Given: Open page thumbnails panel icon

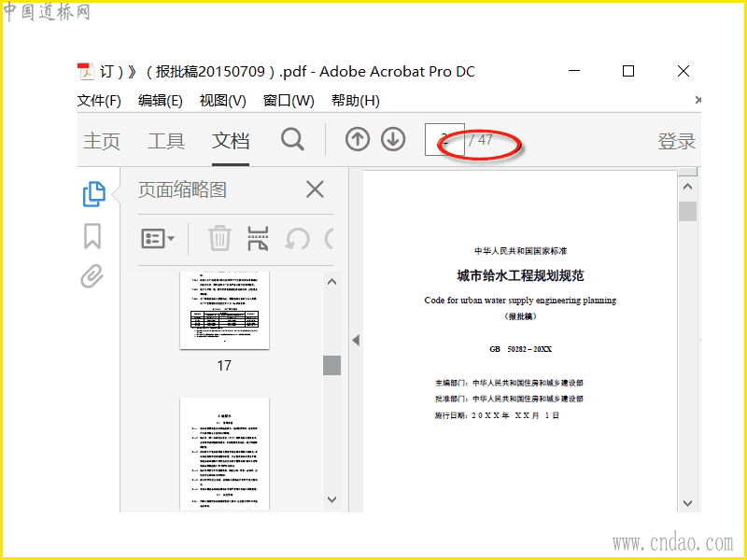Looking at the screenshot, I should (x=94, y=194).
